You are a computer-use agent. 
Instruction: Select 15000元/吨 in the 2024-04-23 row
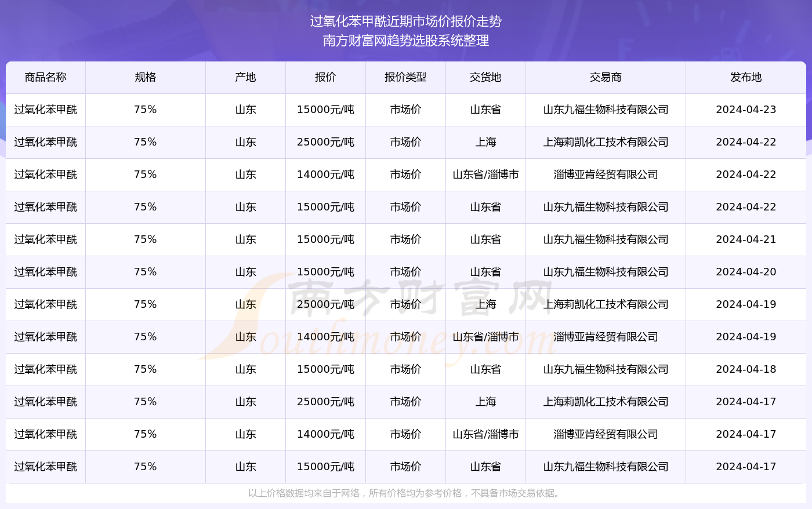pos(325,110)
